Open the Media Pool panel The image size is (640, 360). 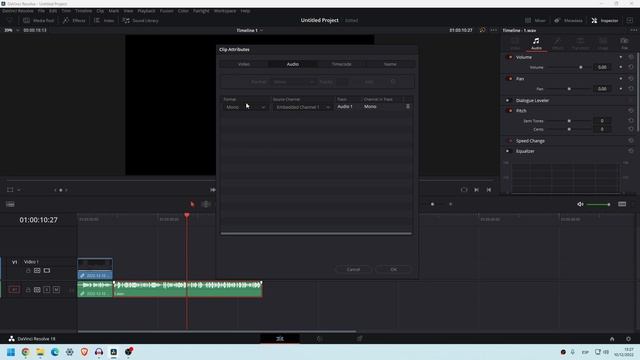38,20
